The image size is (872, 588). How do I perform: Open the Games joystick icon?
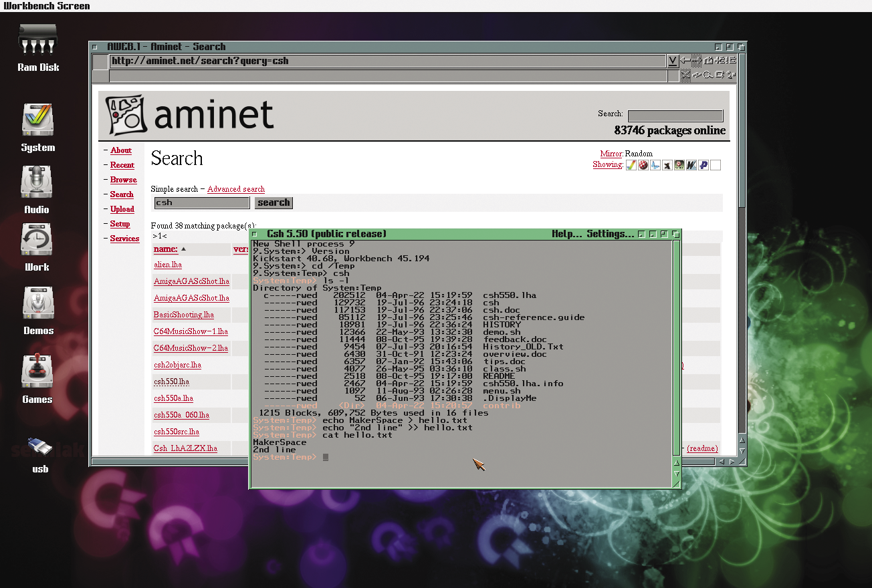(37, 378)
